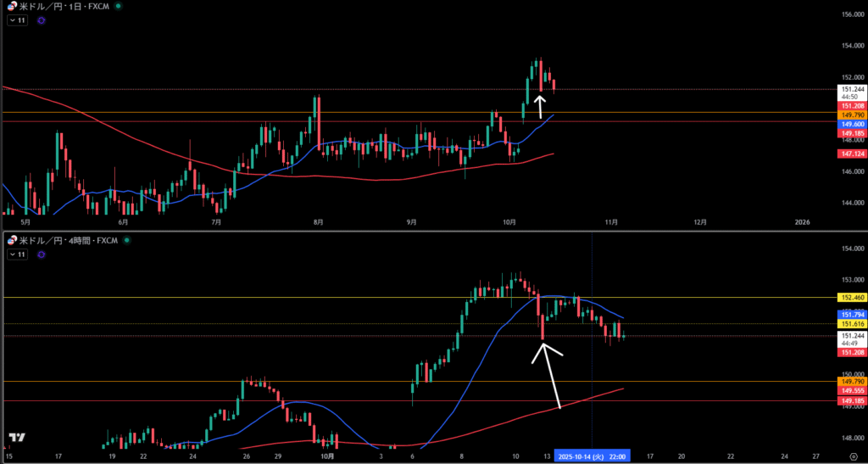The height and width of the screenshot is (464, 868).
Task: Click the TradingView logo in bottom-left corner
Action: click(x=16, y=438)
